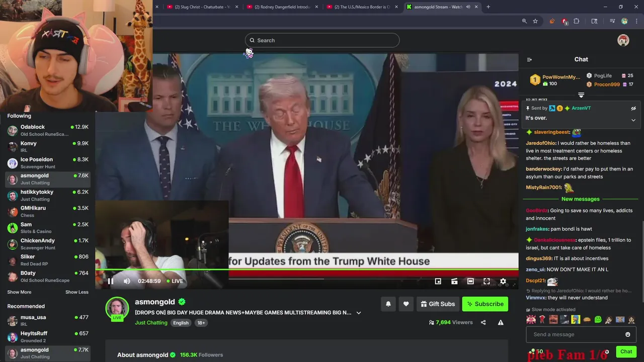Insert the green frog quick emote
The image size is (644, 362).
pyautogui.click(x=598, y=319)
